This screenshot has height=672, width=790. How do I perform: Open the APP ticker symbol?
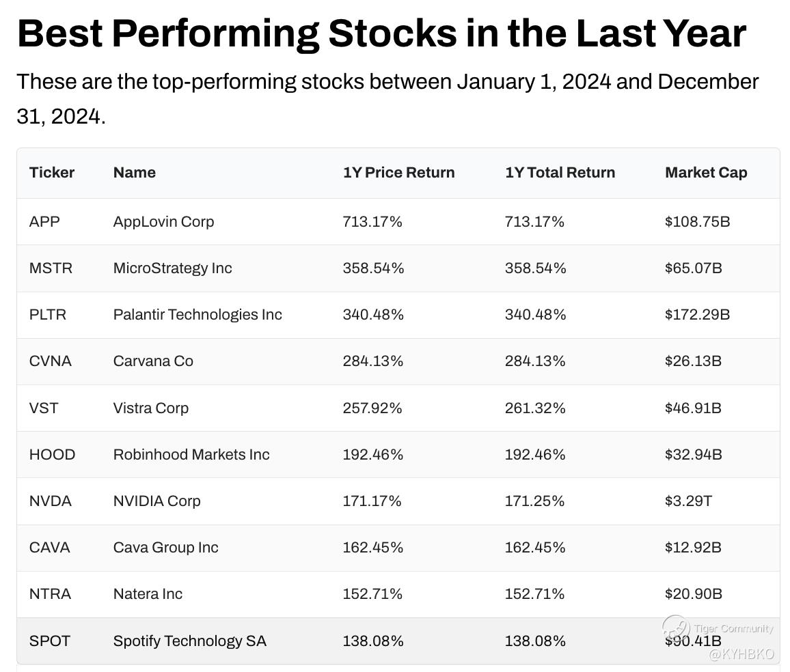44,221
